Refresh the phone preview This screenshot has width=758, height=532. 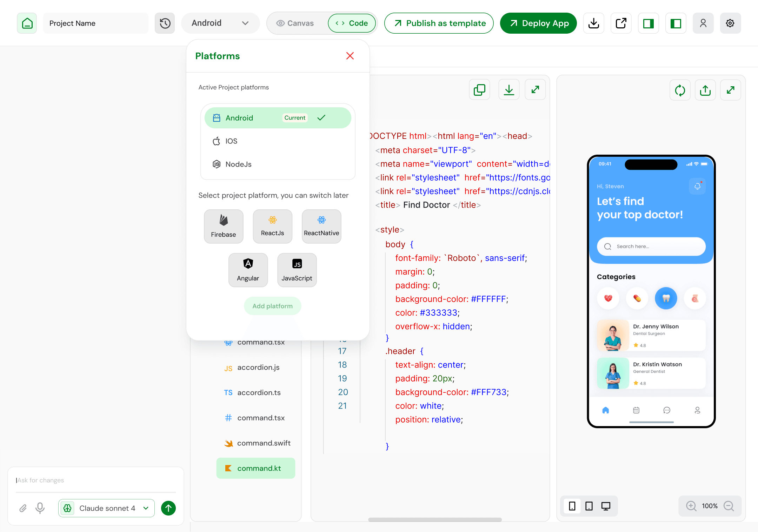(x=680, y=90)
